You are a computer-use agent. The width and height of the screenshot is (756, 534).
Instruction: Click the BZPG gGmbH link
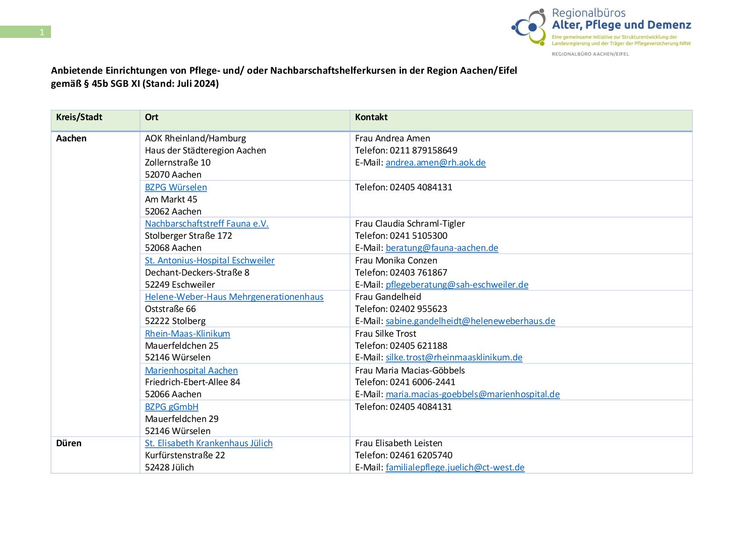(172, 407)
